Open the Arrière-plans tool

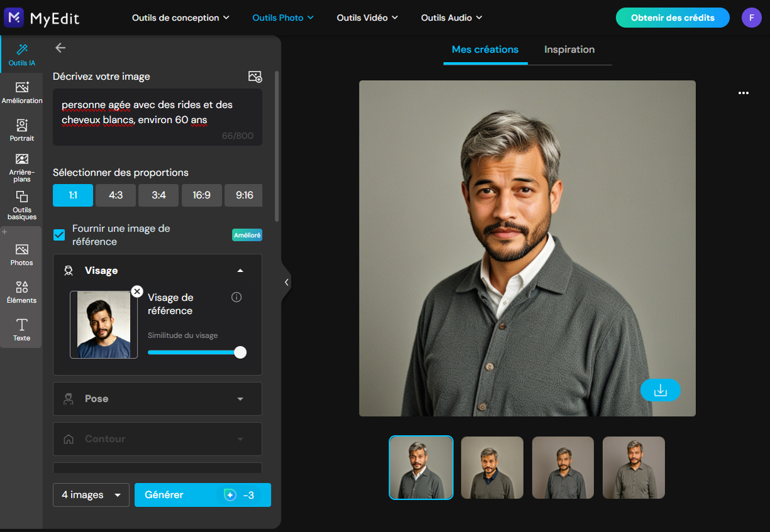click(x=22, y=168)
